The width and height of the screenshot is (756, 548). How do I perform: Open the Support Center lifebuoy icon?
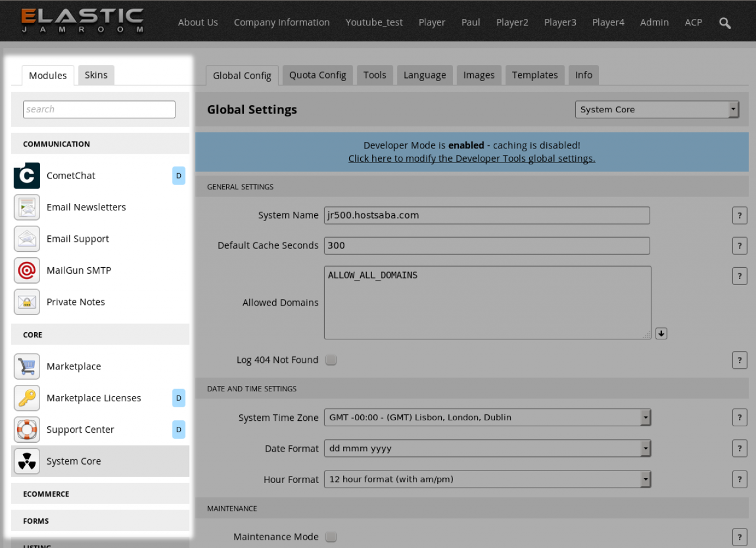click(27, 430)
